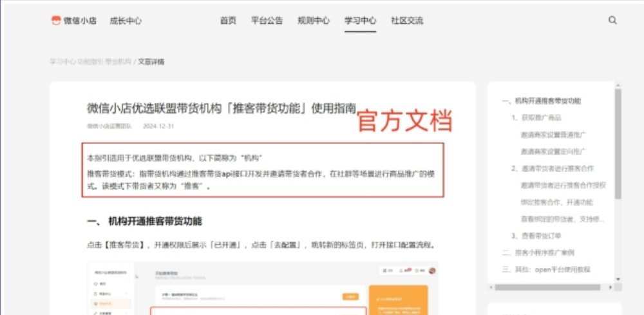The width and height of the screenshot is (644, 315).
Task: Click the paragraph starting 点击【推客带货】
Action: (261, 245)
